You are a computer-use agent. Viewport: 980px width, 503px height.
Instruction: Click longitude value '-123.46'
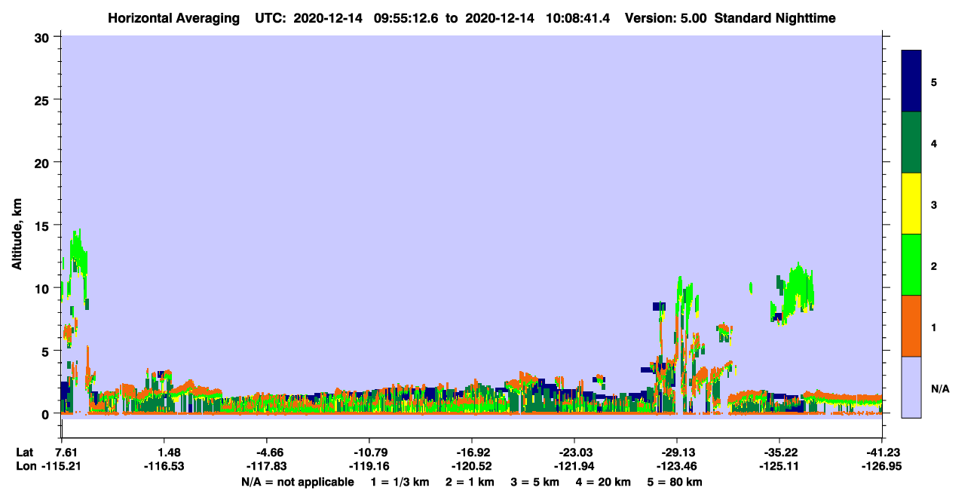(676, 466)
